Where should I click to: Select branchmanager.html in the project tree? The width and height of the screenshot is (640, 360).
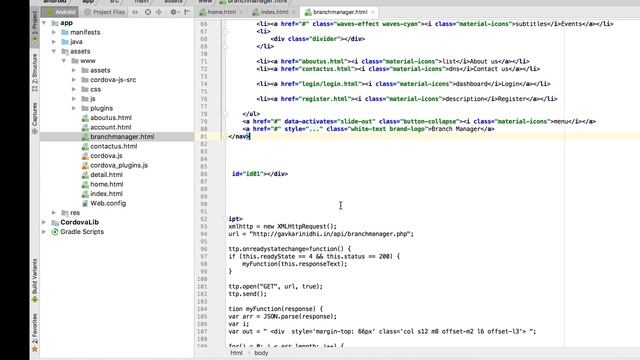[x=122, y=137]
